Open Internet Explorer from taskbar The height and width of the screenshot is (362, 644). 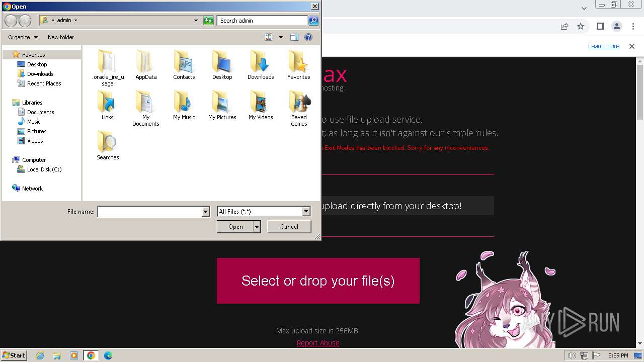click(40, 355)
